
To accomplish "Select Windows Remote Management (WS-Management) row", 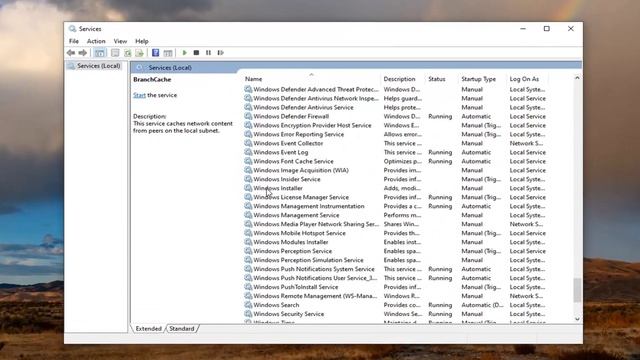I will pyautogui.click(x=395, y=296).
